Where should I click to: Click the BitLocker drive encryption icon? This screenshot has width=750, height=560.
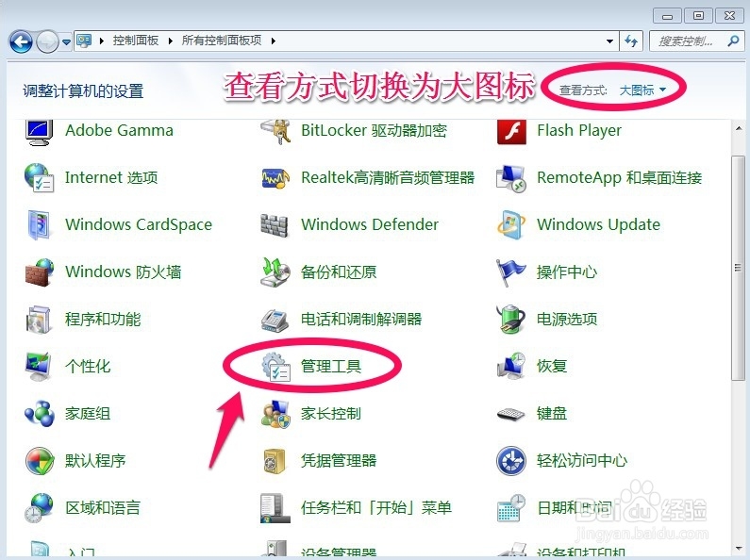(275, 131)
